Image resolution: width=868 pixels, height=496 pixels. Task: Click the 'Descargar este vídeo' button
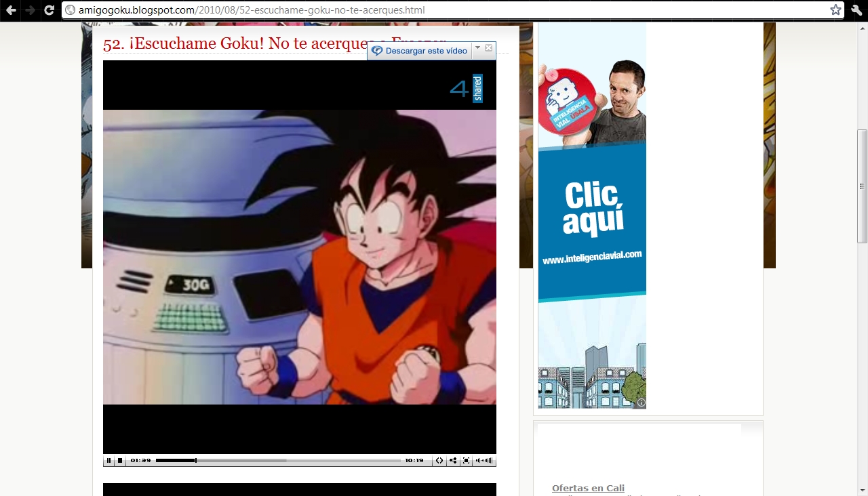[x=419, y=51]
